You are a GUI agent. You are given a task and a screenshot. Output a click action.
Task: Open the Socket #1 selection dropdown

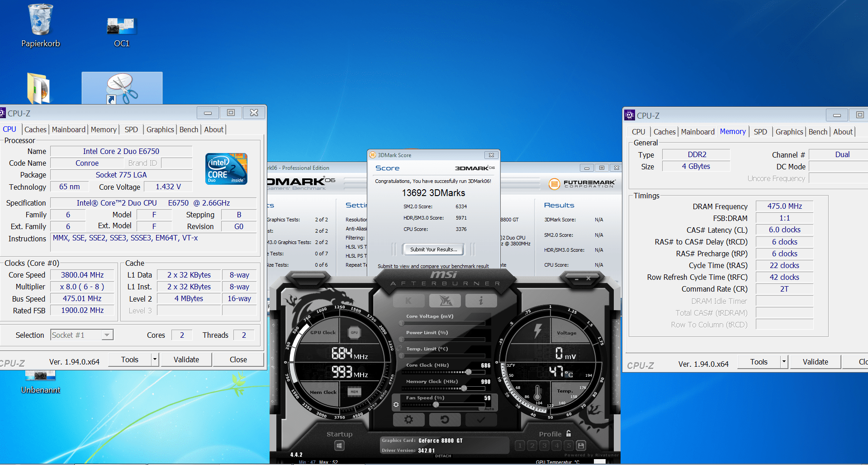[x=82, y=335]
